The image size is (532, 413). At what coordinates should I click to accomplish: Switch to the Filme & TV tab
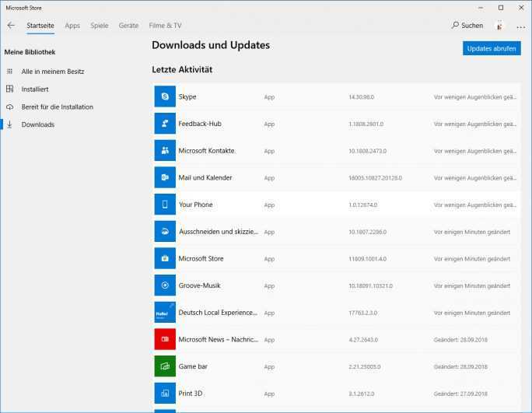tap(165, 26)
